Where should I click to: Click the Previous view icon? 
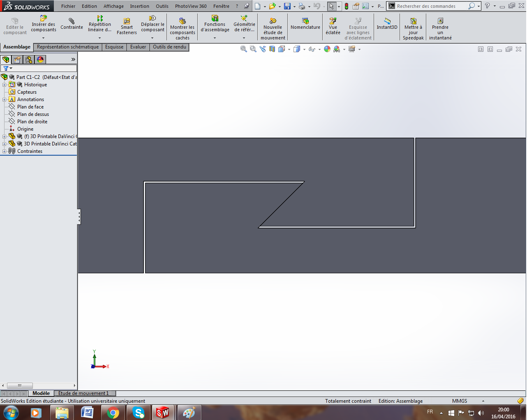[263, 49]
